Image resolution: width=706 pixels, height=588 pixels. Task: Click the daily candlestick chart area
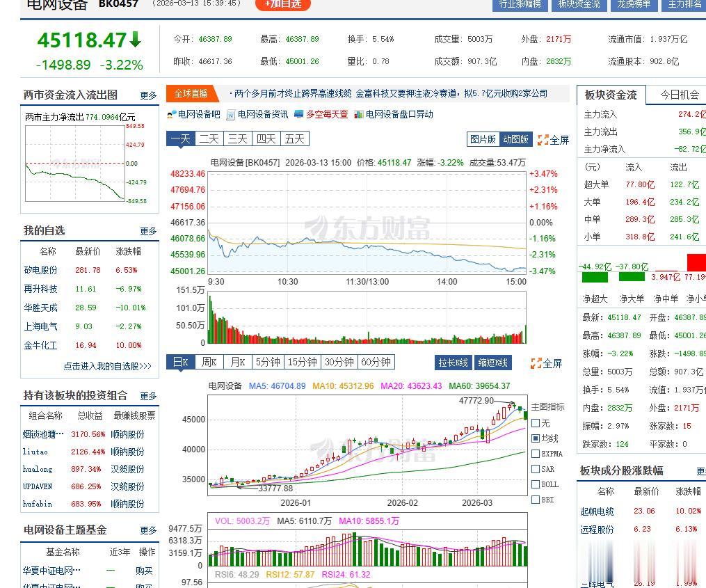367,445
